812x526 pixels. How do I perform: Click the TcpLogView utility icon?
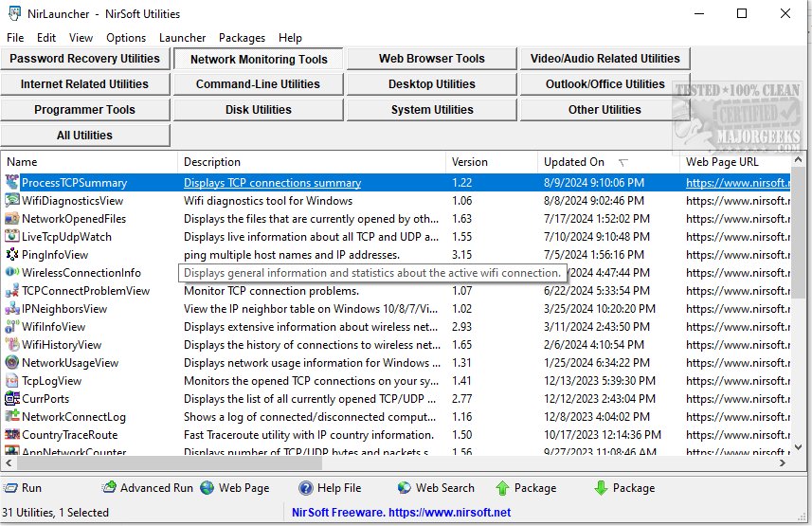pyautogui.click(x=12, y=381)
